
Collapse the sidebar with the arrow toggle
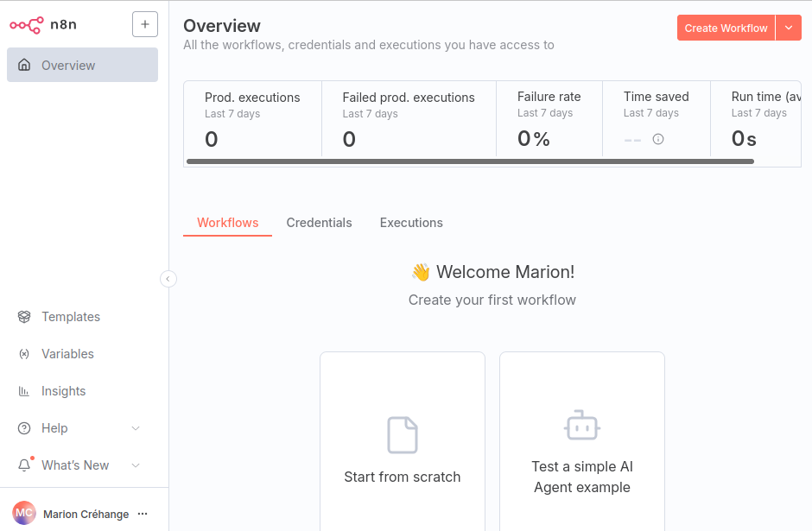[168, 278]
